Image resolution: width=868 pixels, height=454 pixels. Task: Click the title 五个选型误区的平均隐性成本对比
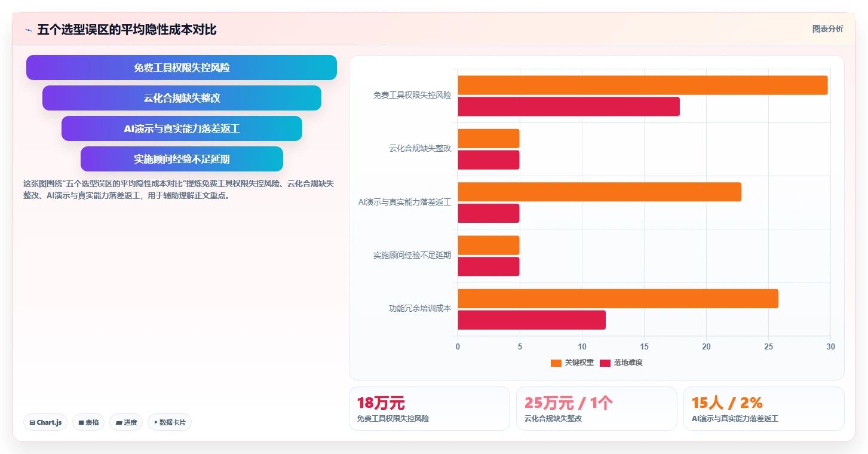pos(127,30)
